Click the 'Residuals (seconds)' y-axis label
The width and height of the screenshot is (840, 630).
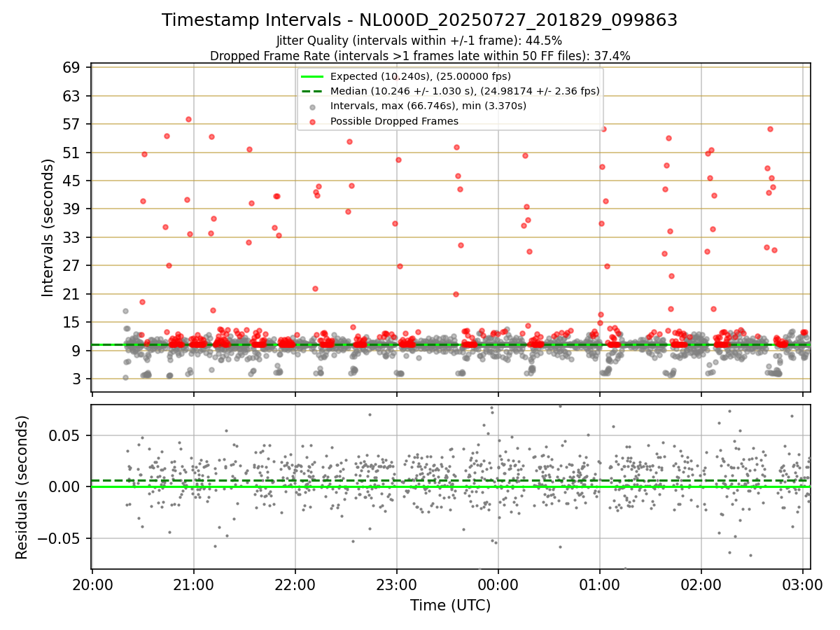(x=22, y=487)
